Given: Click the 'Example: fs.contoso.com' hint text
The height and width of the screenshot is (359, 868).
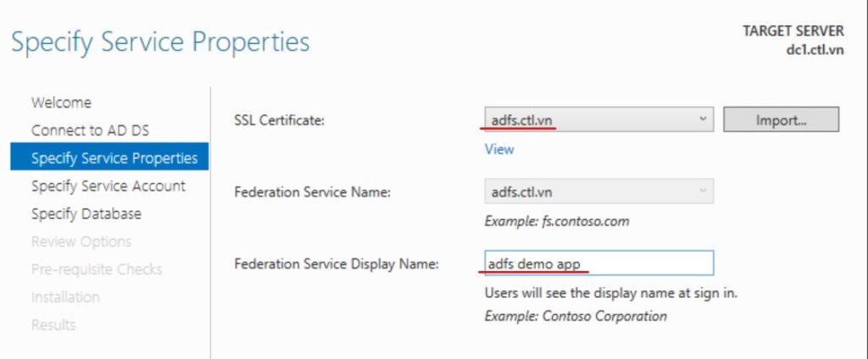Looking at the screenshot, I should pyautogui.click(x=556, y=221).
